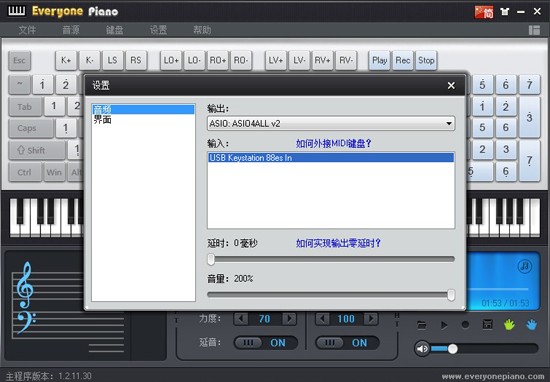The width and height of the screenshot is (550, 382).
Task: Click the LV- velocity button
Action: (x=299, y=60)
